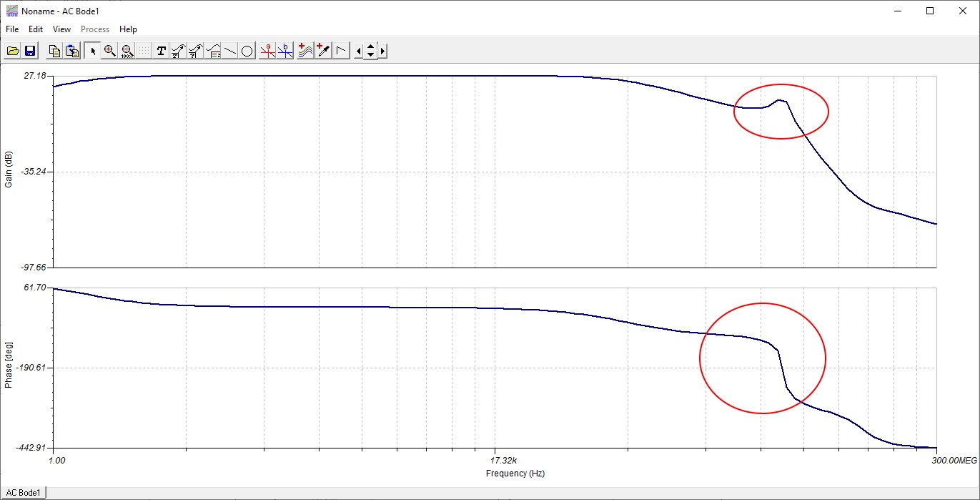
Task: Click the add more curves icon
Action: [305, 51]
